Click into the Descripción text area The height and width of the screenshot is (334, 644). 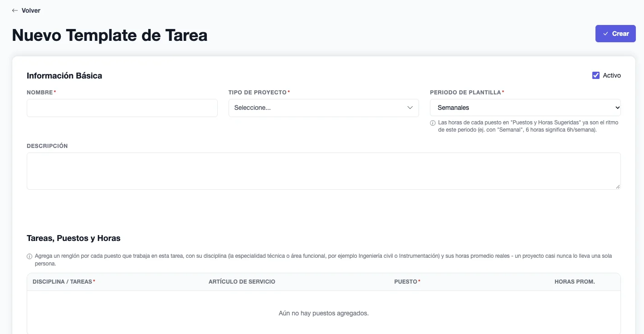pos(324,171)
